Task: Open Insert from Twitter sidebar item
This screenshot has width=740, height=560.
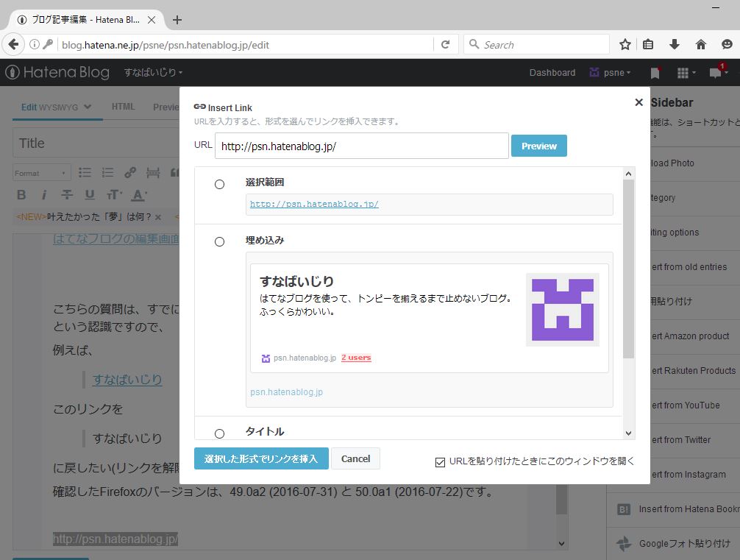Action: point(695,439)
